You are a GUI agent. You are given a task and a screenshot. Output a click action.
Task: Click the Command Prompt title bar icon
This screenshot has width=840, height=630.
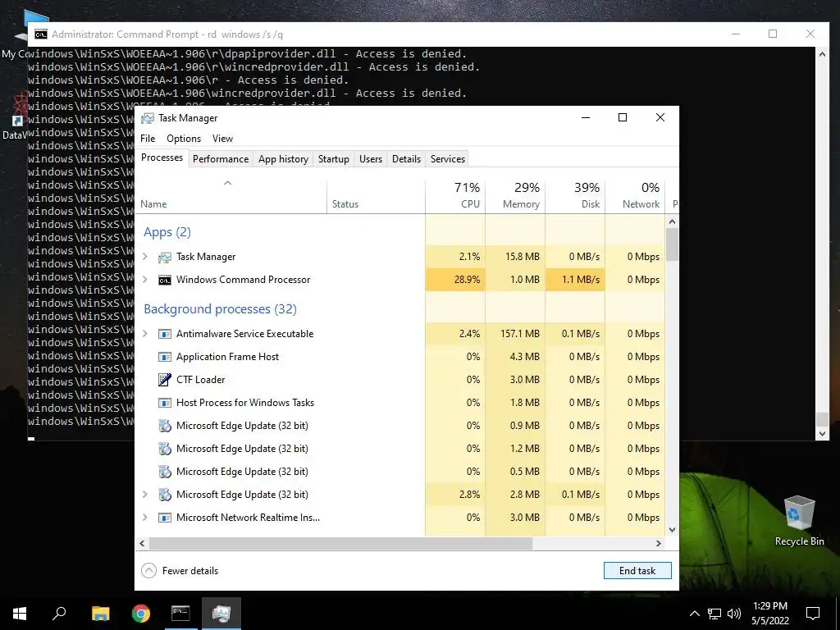click(41, 34)
